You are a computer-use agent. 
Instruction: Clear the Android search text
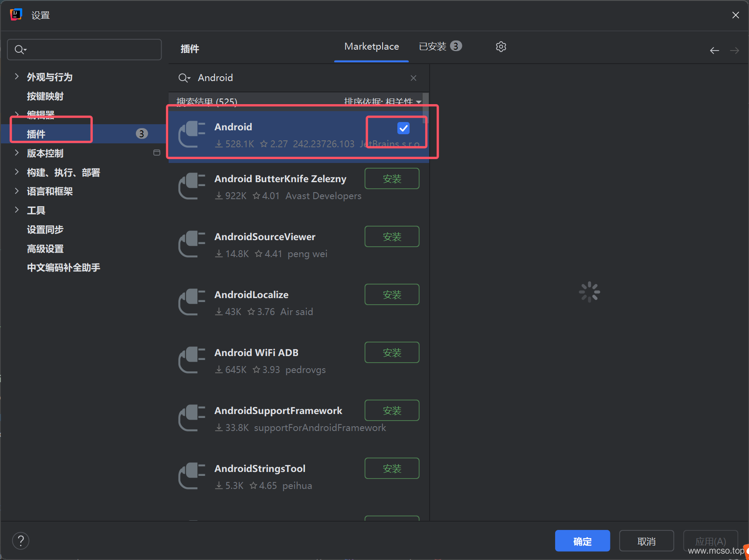(x=413, y=78)
